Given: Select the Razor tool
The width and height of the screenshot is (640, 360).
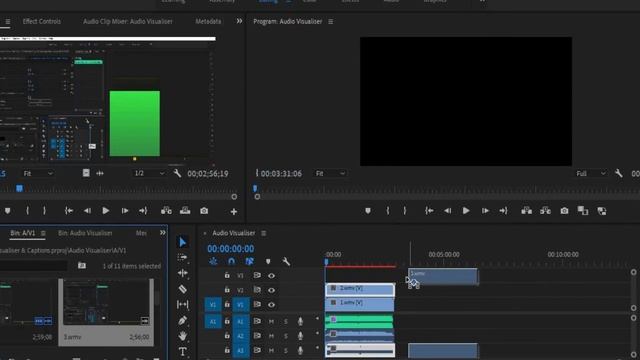Looking at the screenshot, I should 182,289.
